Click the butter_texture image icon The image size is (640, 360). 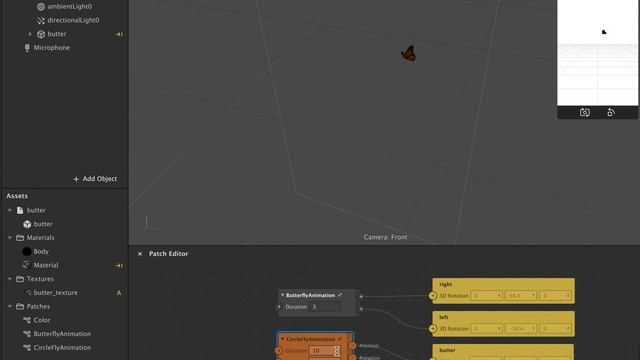29,293
